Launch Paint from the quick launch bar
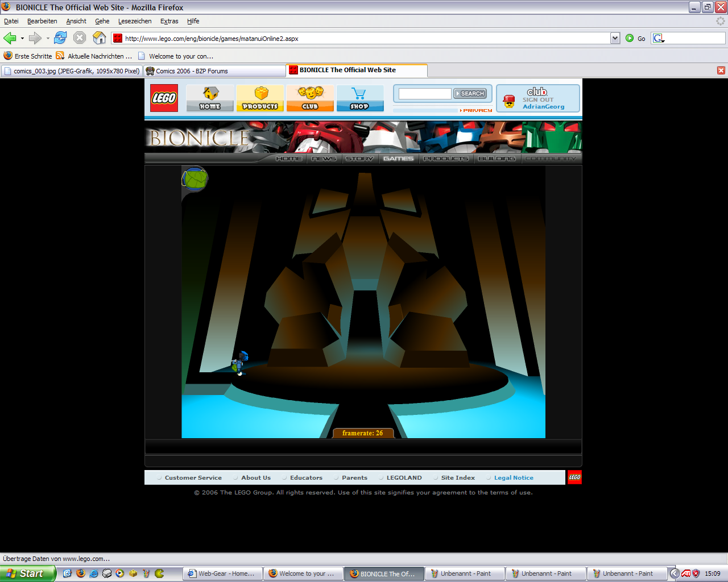This screenshot has height=582, width=728. (146, 573)
